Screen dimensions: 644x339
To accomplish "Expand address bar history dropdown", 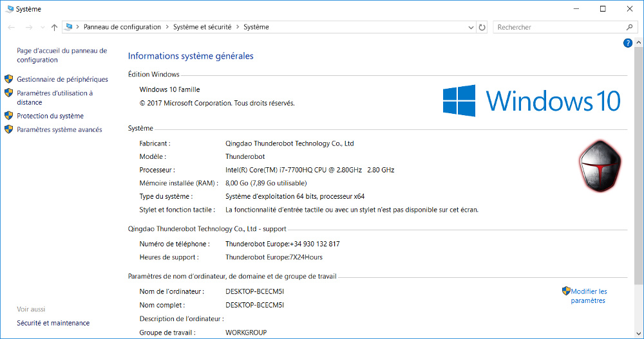I will click(x=471, y=27).
